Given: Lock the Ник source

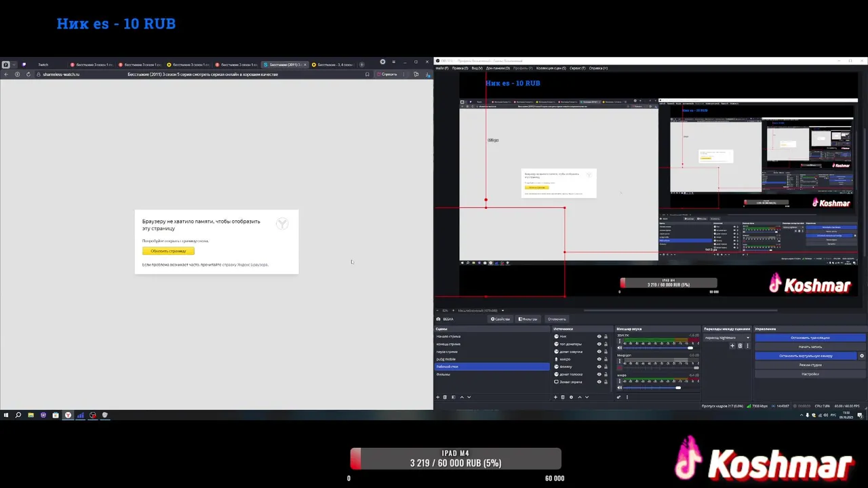Looking at the screenshot, I should 606,336.
